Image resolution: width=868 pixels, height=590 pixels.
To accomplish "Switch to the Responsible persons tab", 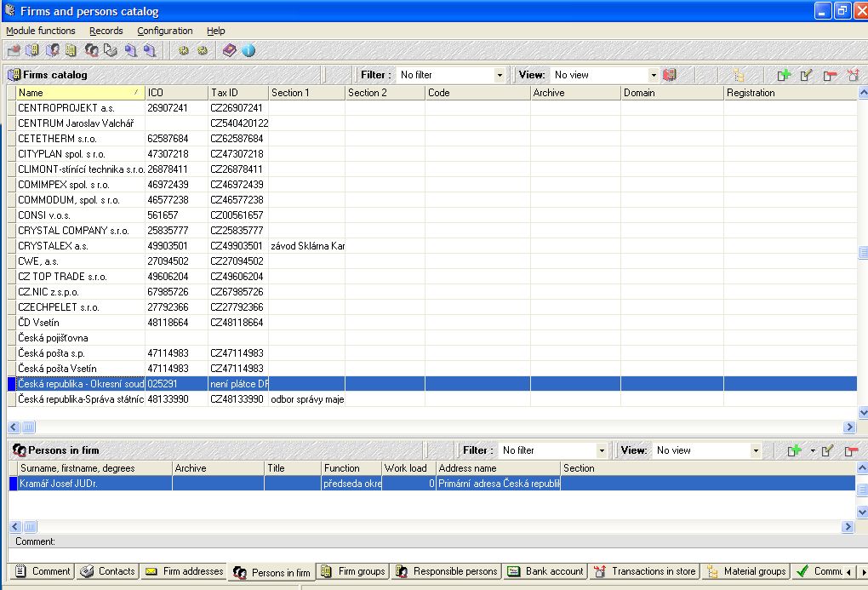I will 447,571.
